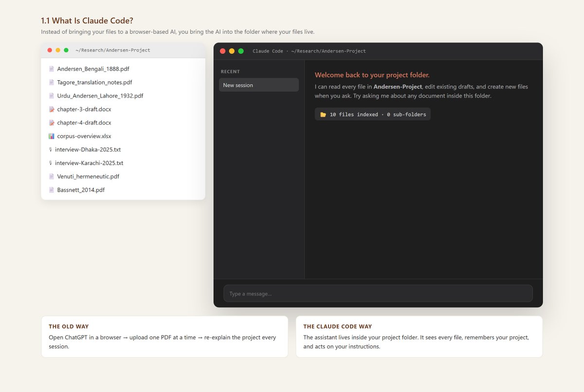
Task: Close the Claude Code window with red button
Action: click(x=223, y=51)
